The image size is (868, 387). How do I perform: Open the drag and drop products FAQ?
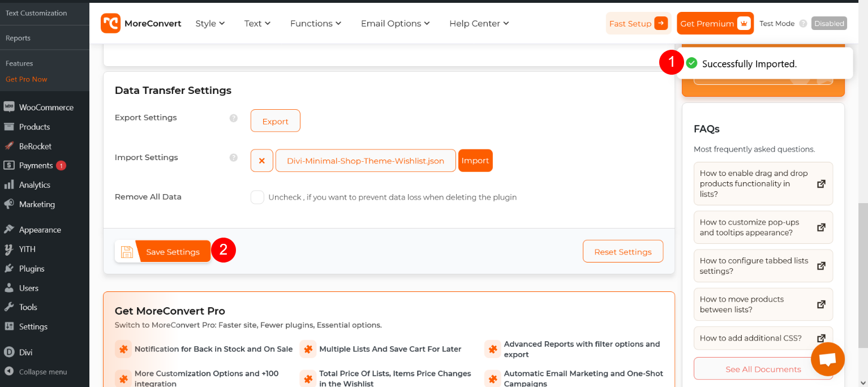pyautogui.click(x=763, y=183)
